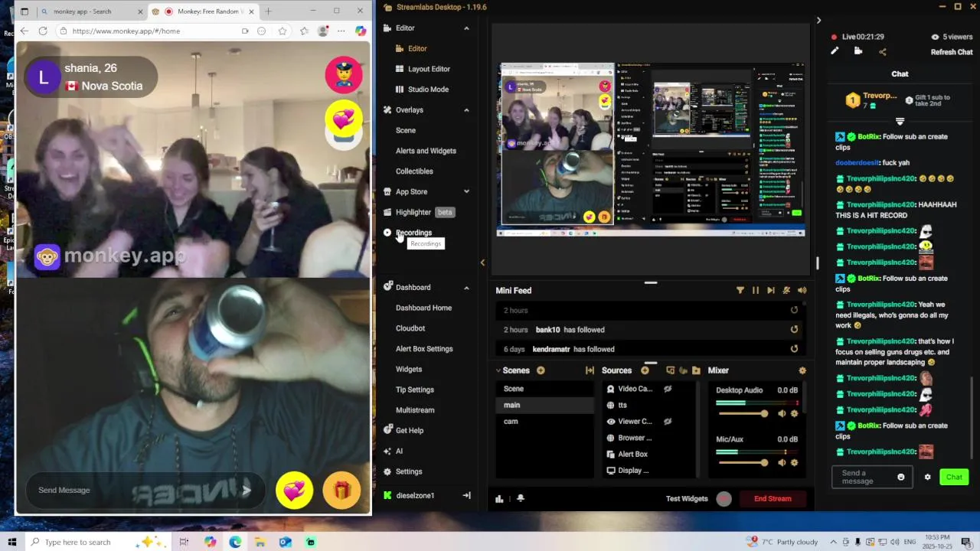Send a gift in Monkey chat
This screenshot has width=980, height=551.
[341, 490]
